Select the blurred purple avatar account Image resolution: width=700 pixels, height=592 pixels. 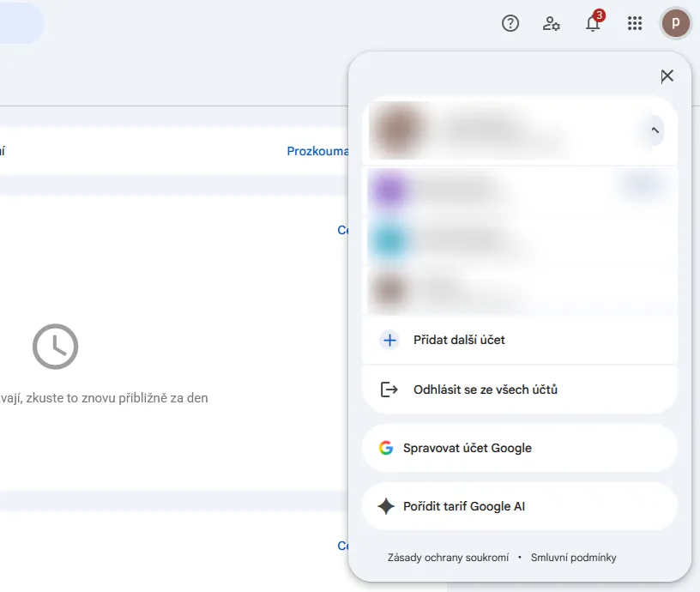click(x=520, y=190)
